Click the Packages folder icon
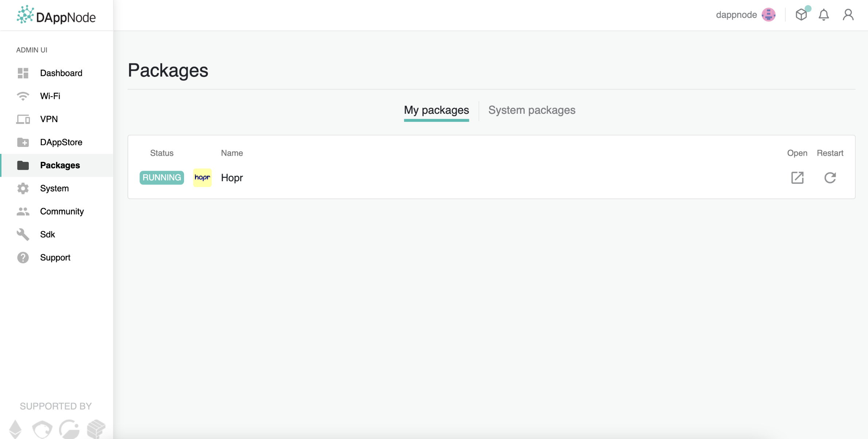 coord(23,165)
